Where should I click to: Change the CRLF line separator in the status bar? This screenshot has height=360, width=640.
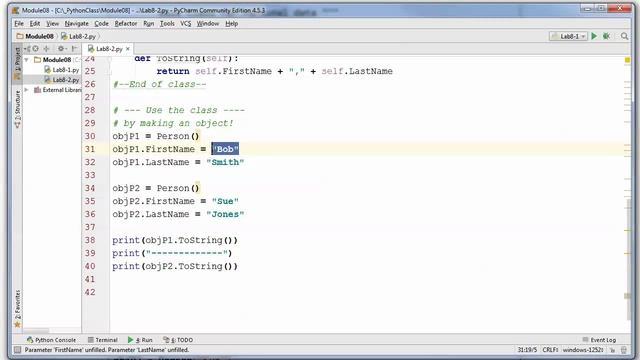point(550,350)
